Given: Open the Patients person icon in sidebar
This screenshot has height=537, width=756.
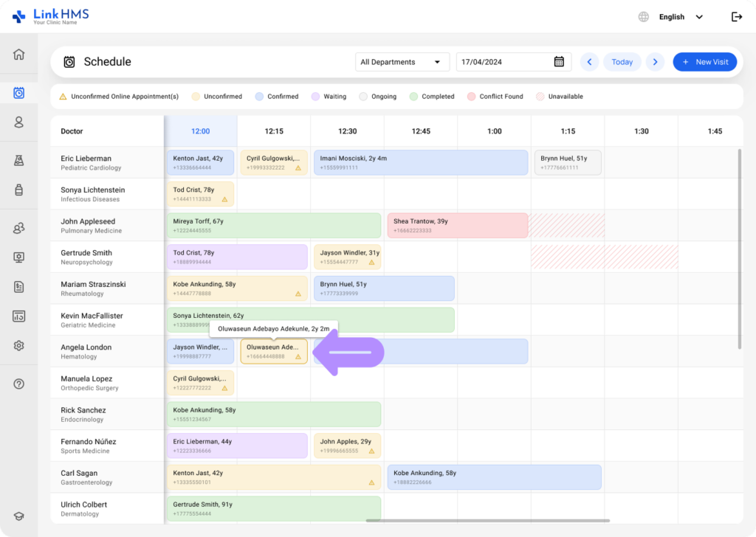Looking at the screenshot, I should [x=18, y=122].
